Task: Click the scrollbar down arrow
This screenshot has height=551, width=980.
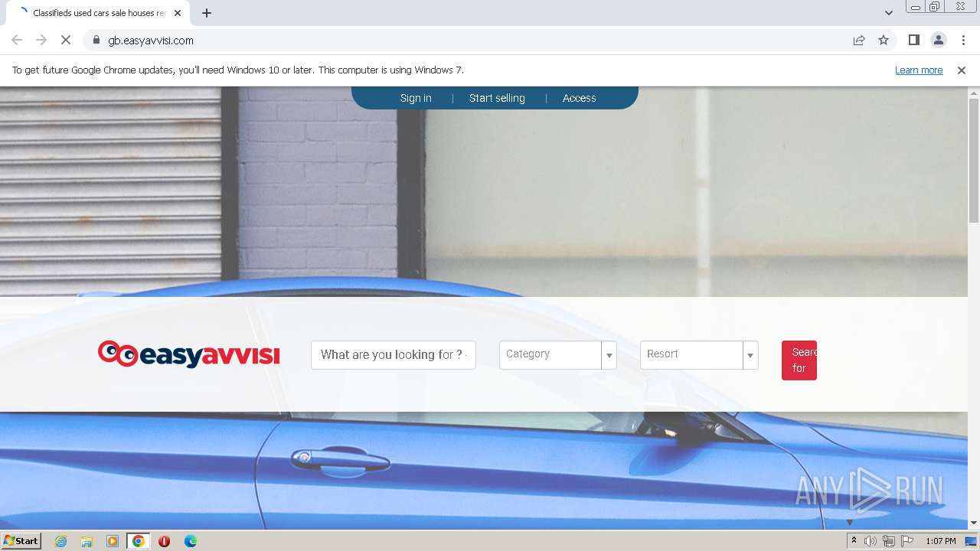Action: 974,523
